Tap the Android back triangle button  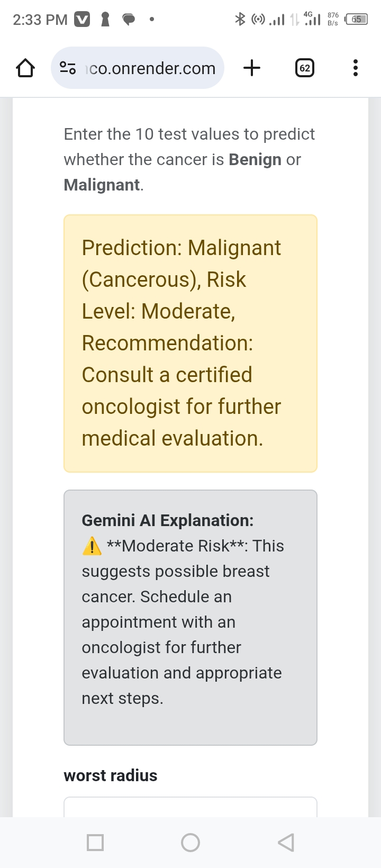286,842
